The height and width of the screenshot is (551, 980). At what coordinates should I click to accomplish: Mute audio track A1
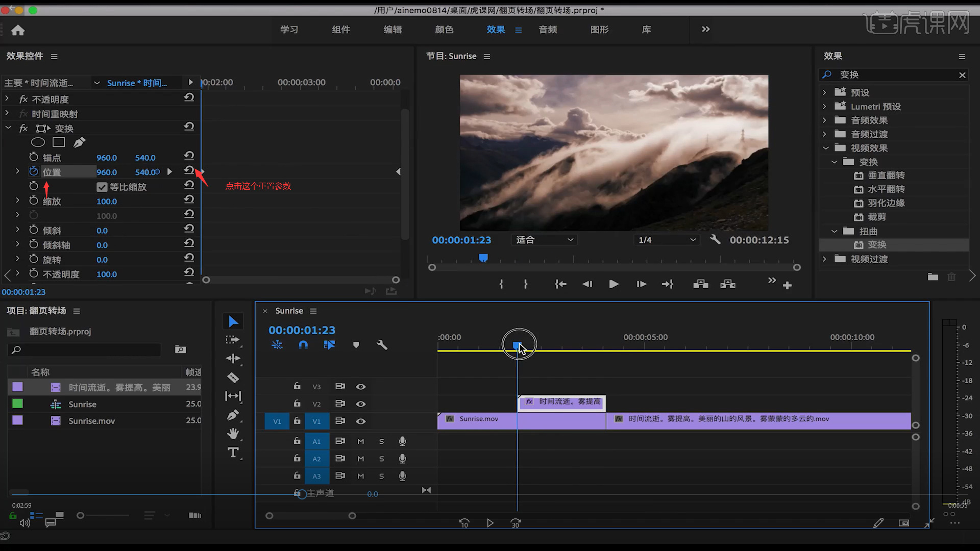pyautogui.click(x=361, y=442)
